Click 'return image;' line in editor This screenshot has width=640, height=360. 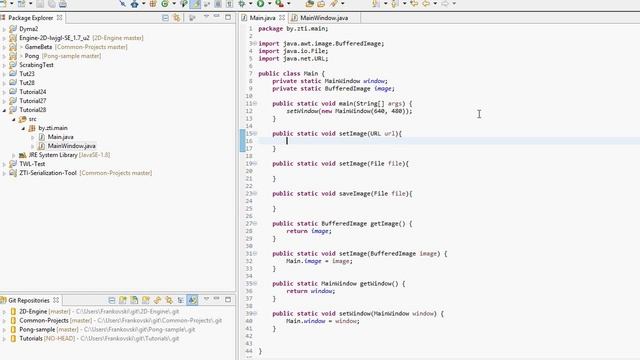(x=309, y=231)
